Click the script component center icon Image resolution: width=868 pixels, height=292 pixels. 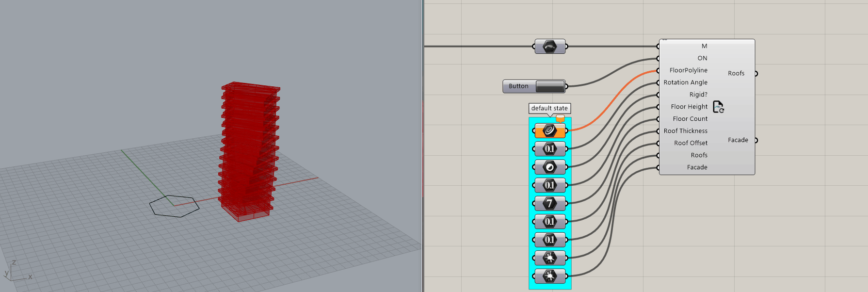(718, 107)
